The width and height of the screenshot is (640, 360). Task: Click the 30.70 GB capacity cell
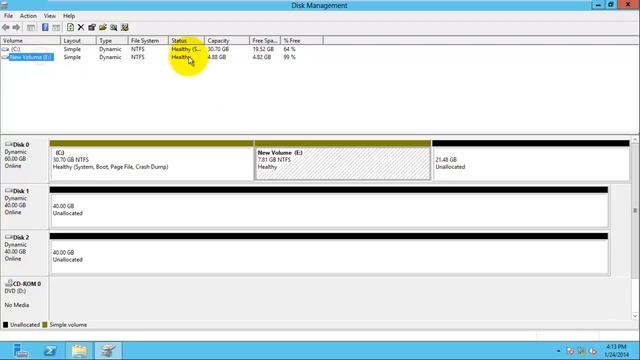218,49
